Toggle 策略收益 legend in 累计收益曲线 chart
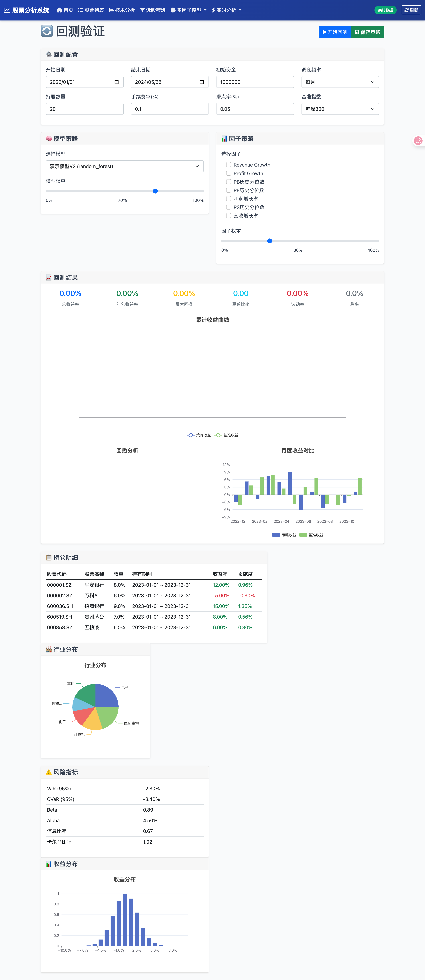 (x=199, y=435)
